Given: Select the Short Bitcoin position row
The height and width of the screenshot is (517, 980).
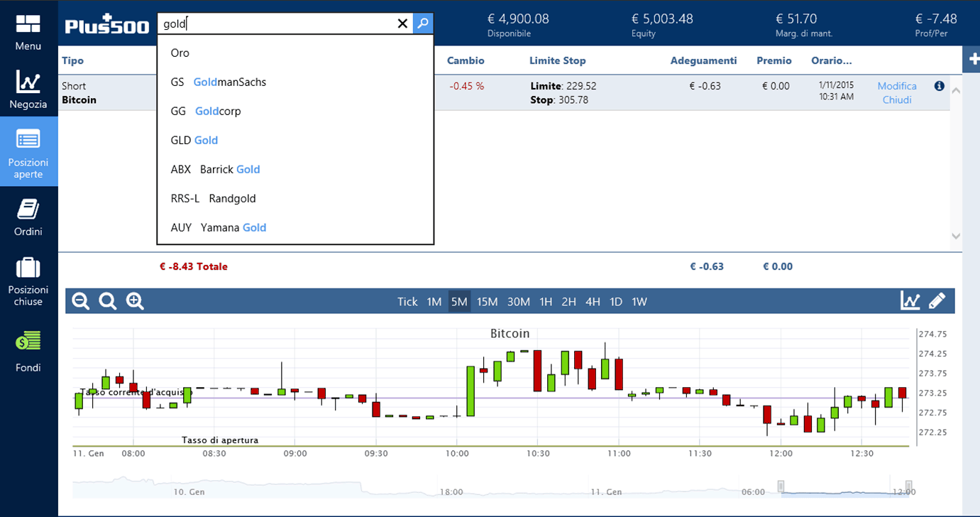Looking at the screenshot, I should (504, 93).
